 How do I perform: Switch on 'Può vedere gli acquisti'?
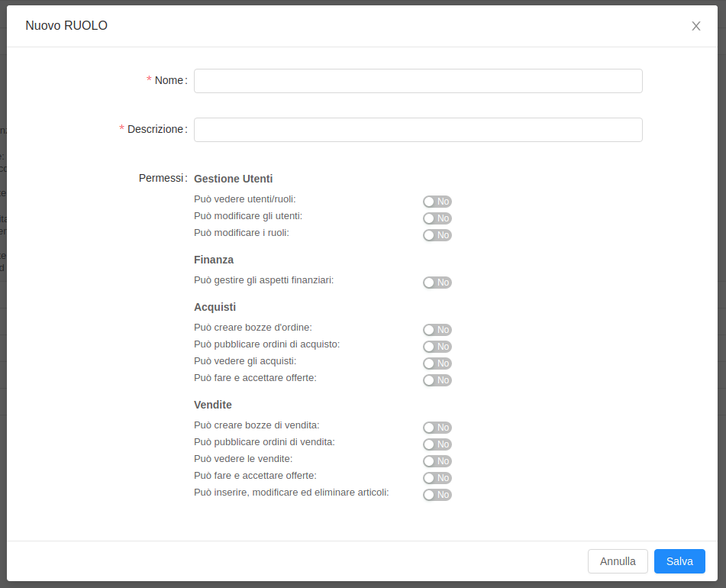(x=437, y=363)
